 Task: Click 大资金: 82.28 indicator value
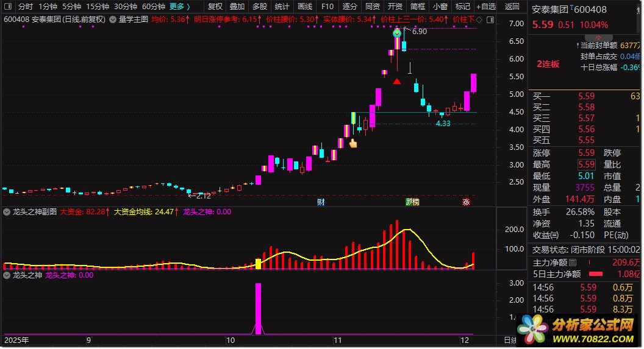(85, 212)
